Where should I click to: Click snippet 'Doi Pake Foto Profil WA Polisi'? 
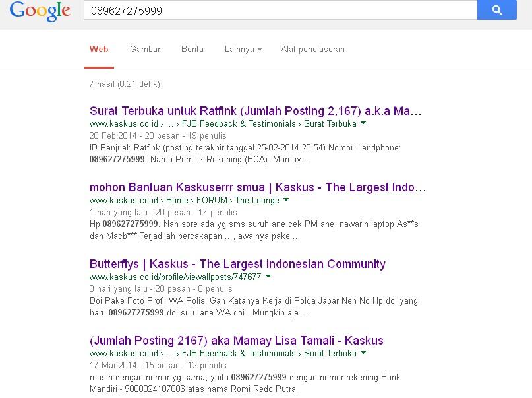click(253, 301)
